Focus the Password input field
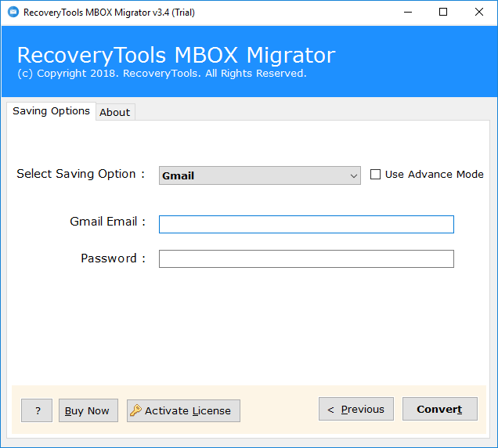This screenshot has height=448, width=498. [x=306, y=258]
